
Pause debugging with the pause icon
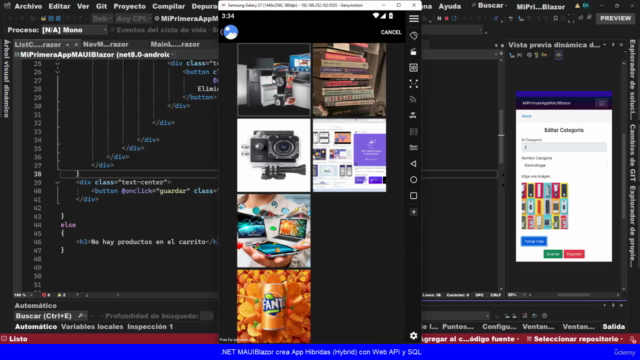click(439, 18)
